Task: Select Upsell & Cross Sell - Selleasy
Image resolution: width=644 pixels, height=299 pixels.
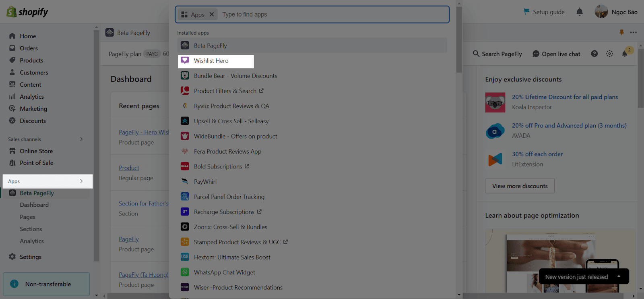Action: point(231,121)
